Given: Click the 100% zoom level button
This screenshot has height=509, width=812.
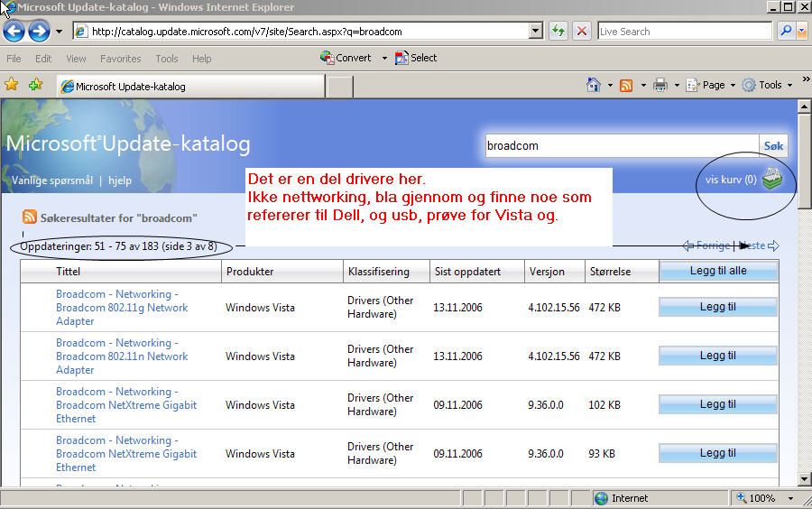Looking at the screenshot, I should pyautogui.click(x=757, y=498).
